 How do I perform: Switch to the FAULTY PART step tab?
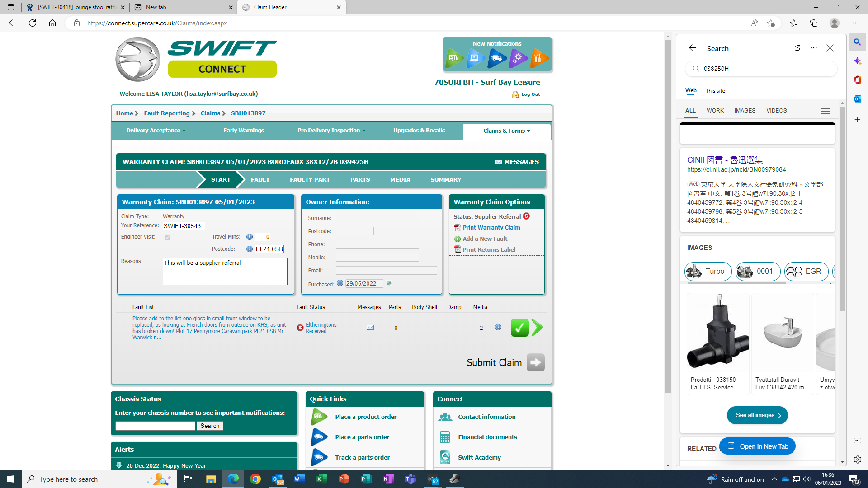point(310,180)
